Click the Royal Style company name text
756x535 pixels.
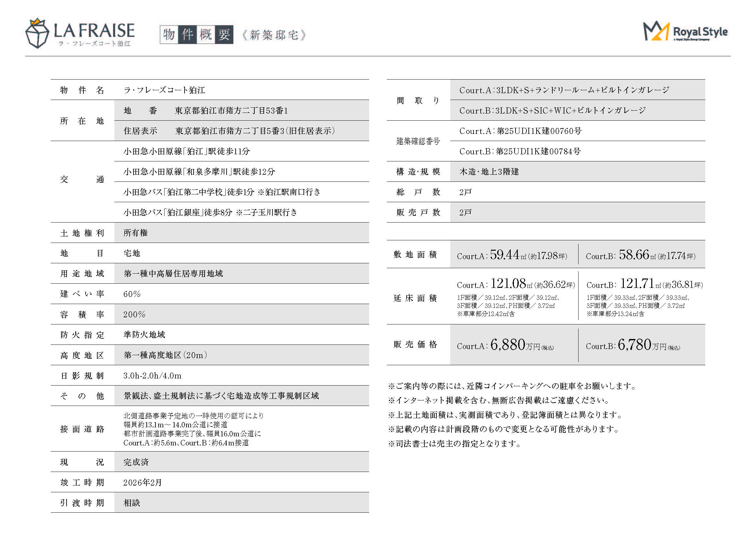(x=700, y=32)
